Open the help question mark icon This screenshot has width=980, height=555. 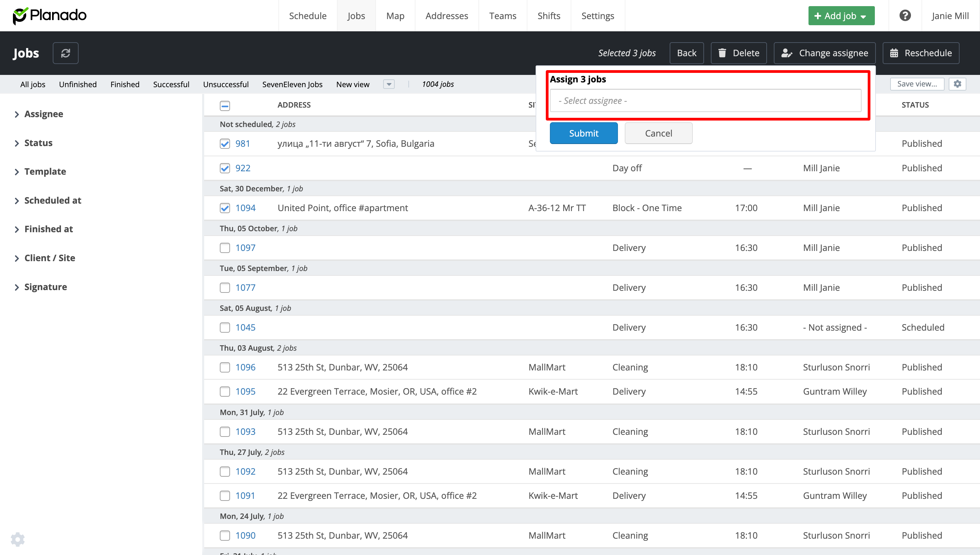[x=905, y=16]
